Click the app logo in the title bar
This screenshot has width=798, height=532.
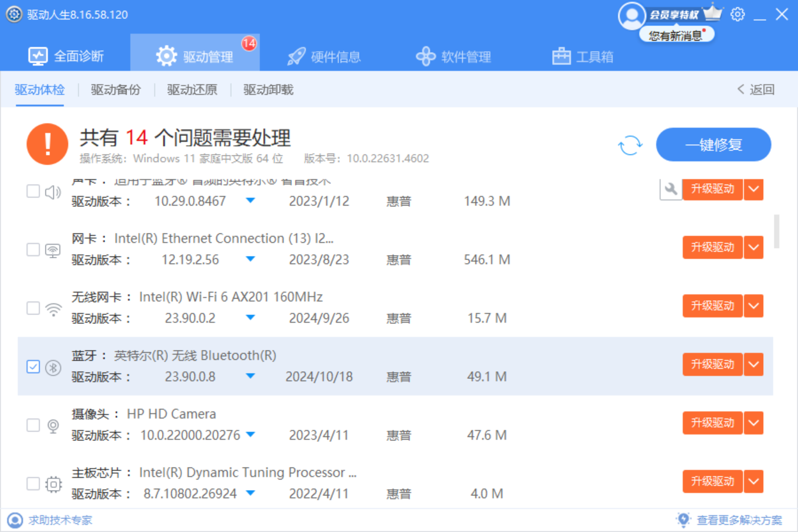click(14, 14)
